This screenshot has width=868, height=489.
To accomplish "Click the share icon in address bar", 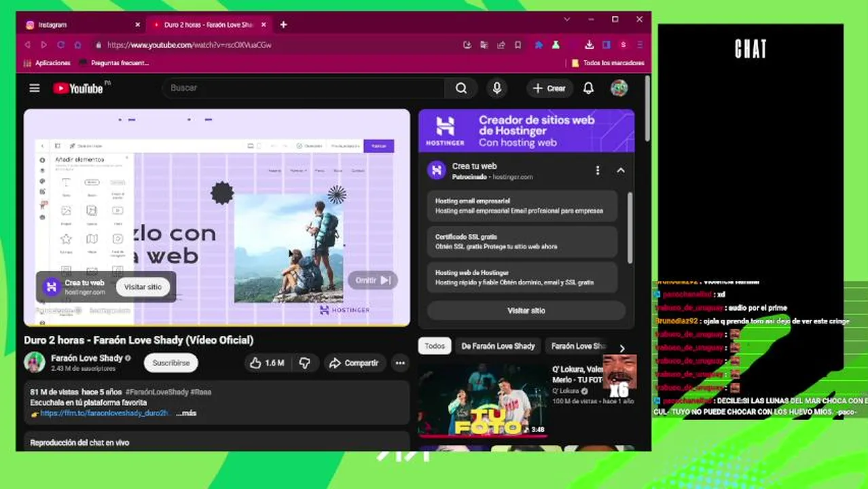I will 501,45.
